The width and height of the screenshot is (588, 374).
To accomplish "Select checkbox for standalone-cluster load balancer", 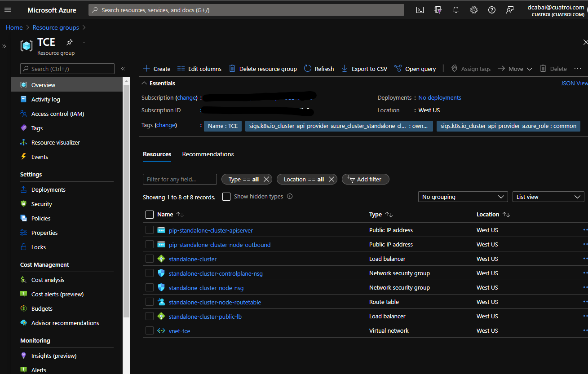I will point(150,259).
